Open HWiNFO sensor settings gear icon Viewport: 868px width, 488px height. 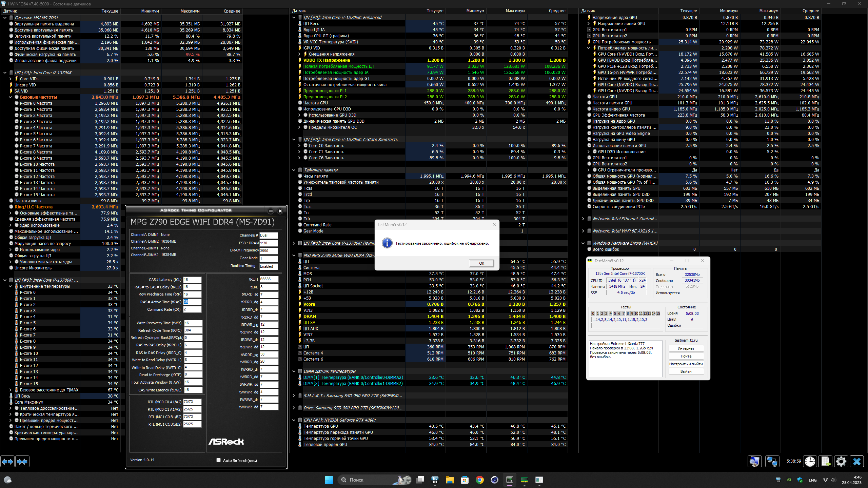point(841,461)
